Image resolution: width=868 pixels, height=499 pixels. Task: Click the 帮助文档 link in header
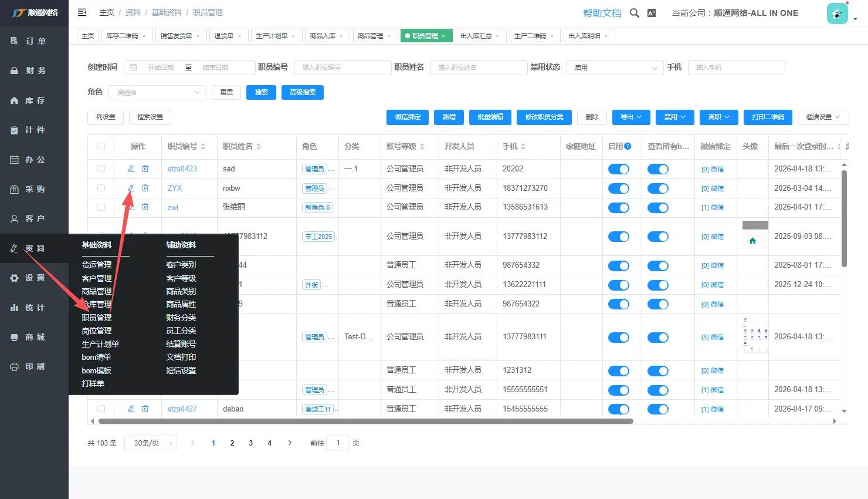(602, 13)
